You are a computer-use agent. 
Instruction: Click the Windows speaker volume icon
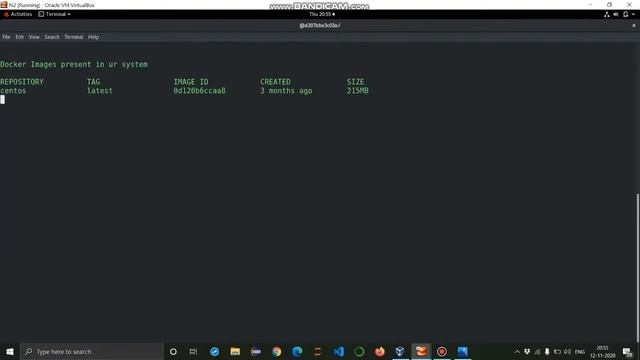pos(567,351)
